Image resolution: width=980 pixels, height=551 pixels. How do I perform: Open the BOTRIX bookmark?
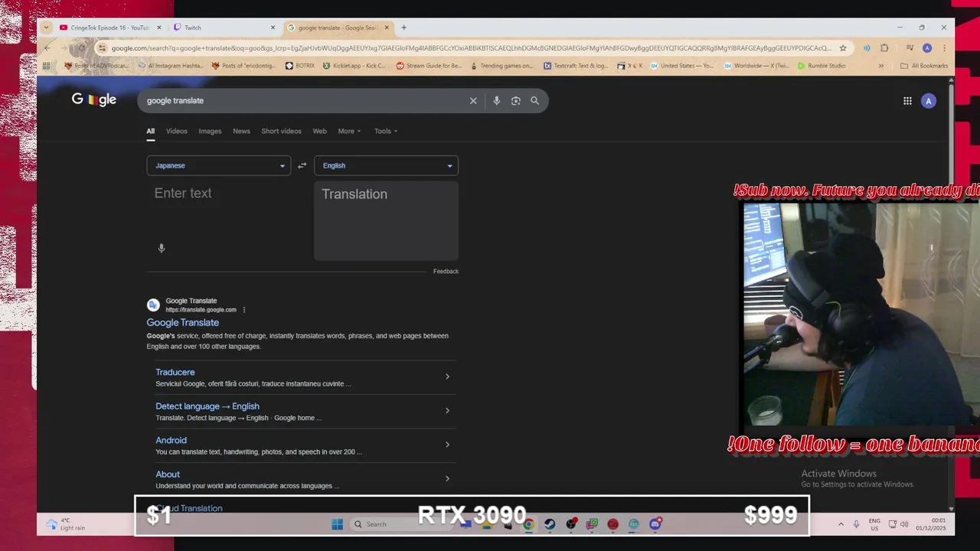coord(299,66)
